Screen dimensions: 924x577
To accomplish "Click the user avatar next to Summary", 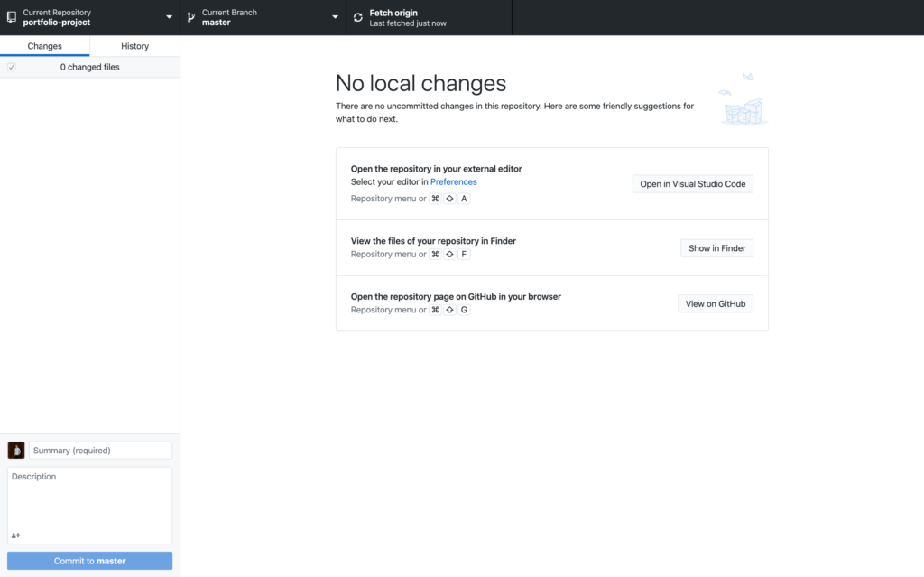I will click(x=16, y=451).
